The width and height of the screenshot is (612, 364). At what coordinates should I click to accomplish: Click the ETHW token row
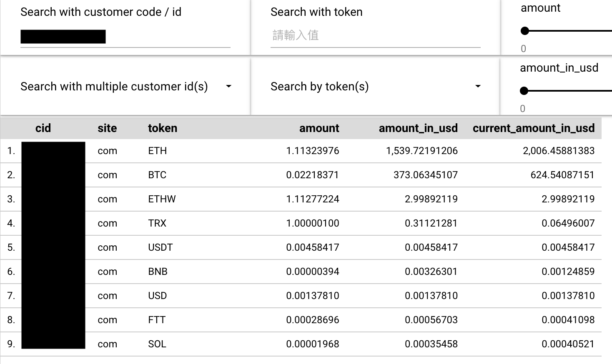162,199
